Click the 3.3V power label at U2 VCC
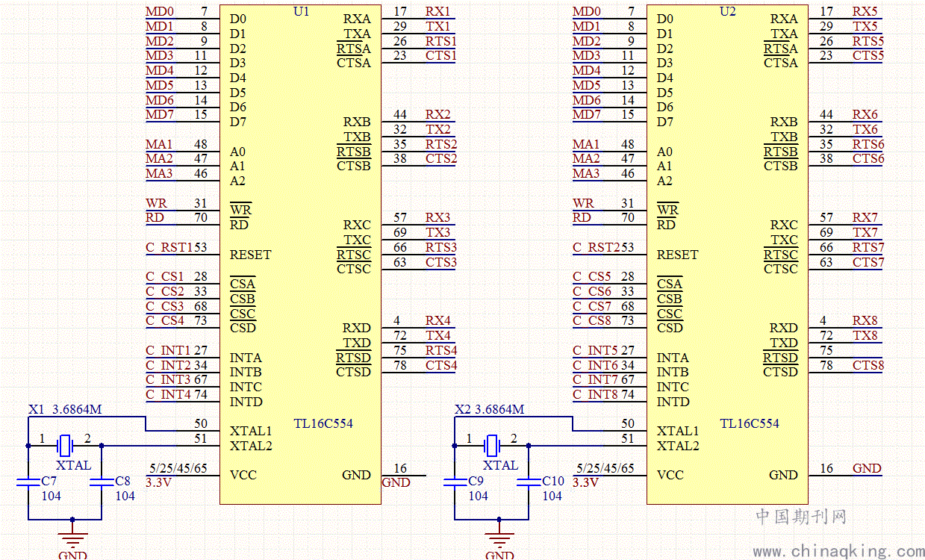The height and width of the screenshot is (560, 925). pos(585,482)
